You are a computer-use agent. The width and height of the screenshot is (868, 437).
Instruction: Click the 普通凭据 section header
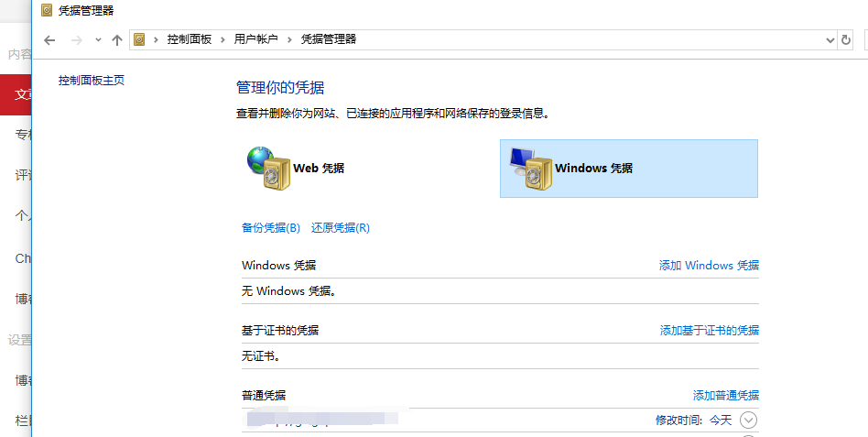click(x=264, y=395)
